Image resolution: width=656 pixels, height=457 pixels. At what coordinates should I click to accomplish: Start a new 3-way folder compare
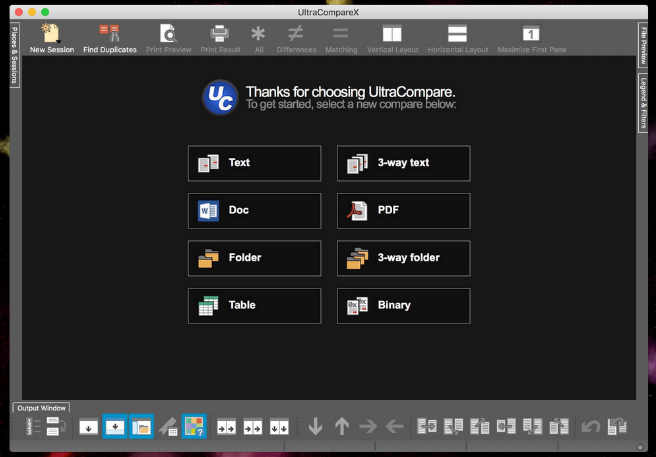point(404,258)
